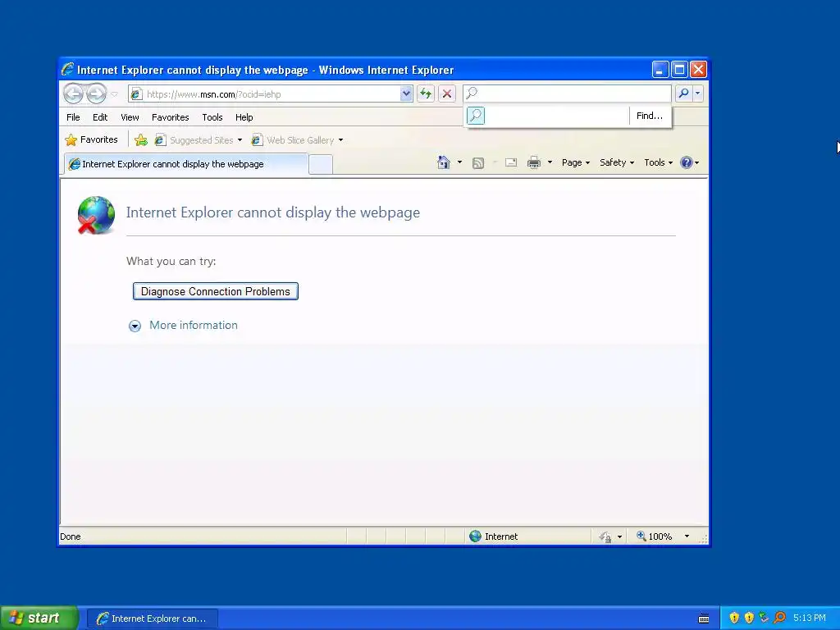
Task: Expand the address bar autocomplete dropdown
Action: [406, 94]
